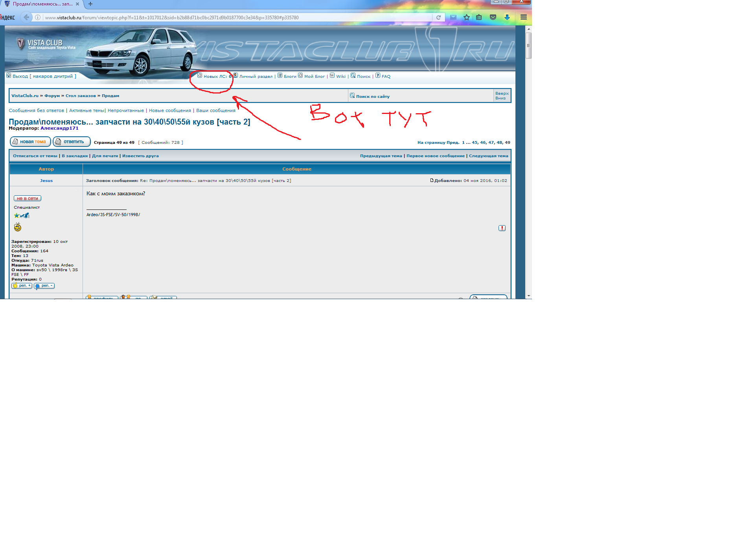The height and width of the screenshot is (560, 747).
Task: Click the 'новая тема' button
Action: (x=30, y=141)
